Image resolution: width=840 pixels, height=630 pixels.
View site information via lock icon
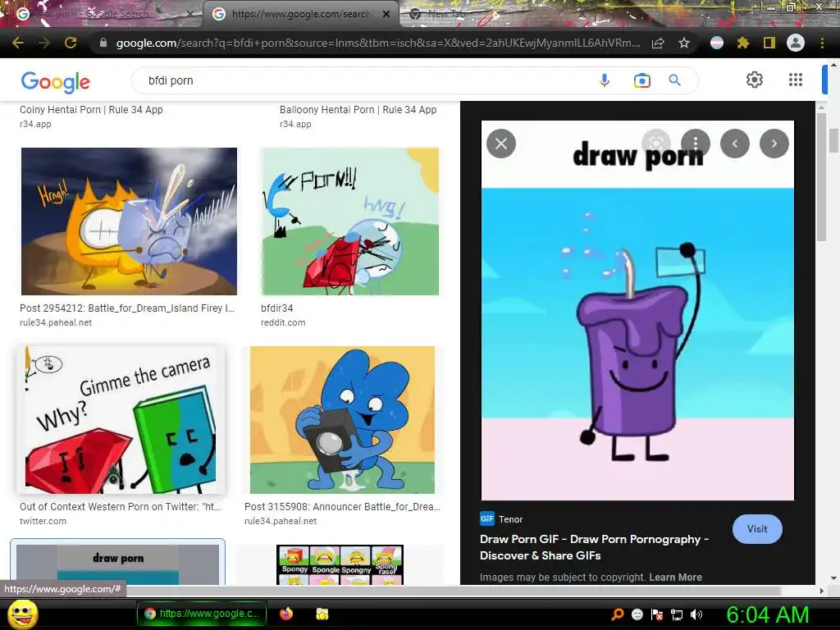103,43
